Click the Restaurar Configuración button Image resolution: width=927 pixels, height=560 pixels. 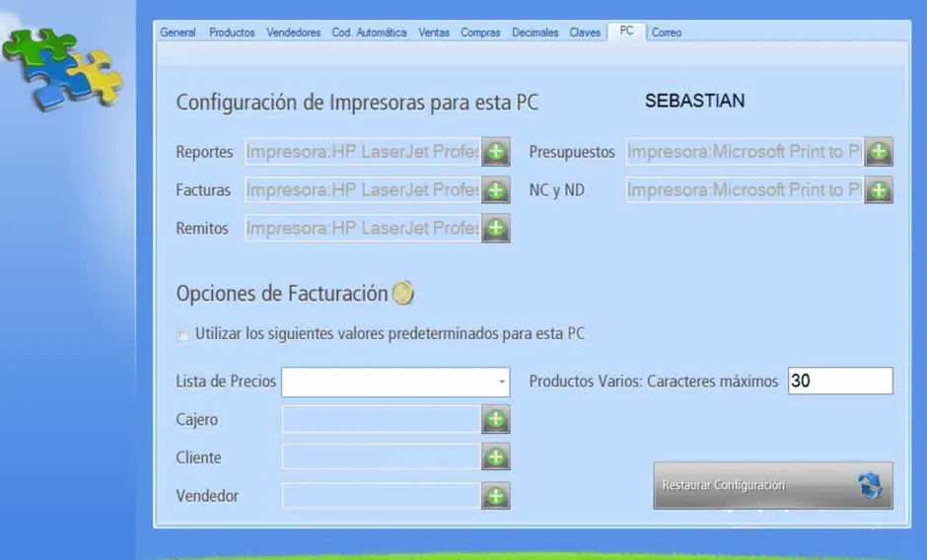[x=773, y=485]
